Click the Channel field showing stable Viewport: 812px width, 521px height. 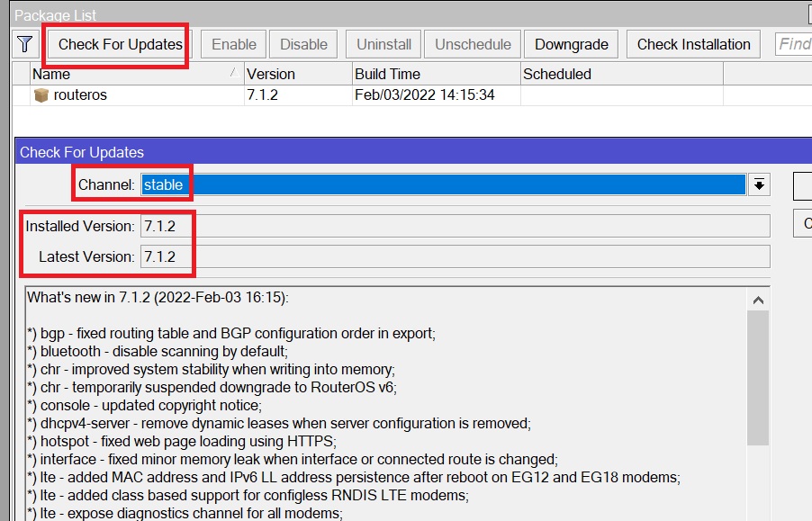pos(443,184)
